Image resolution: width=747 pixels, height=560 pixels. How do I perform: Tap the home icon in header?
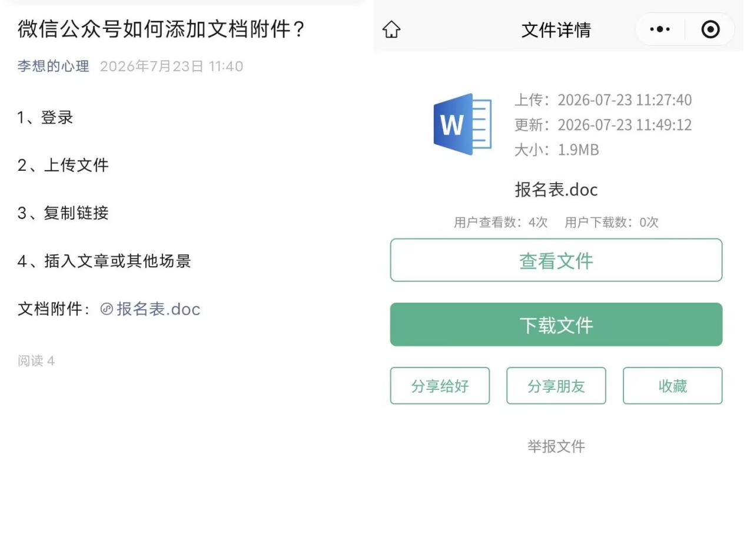click(x=391, y=29)
